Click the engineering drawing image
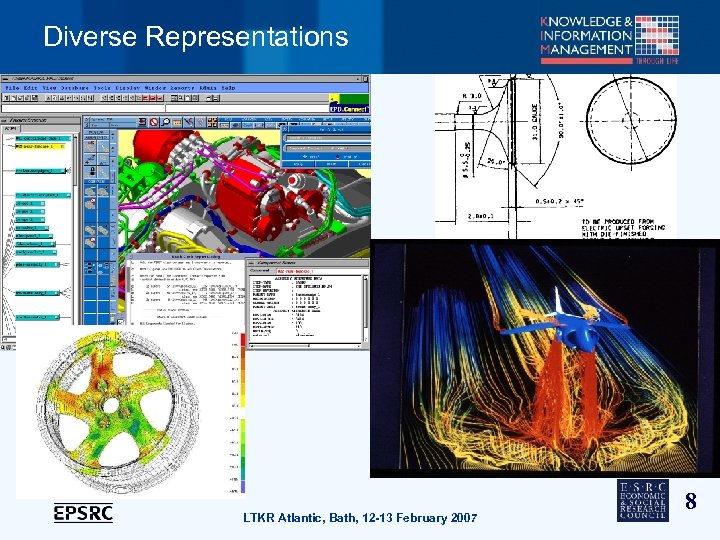 556,156
